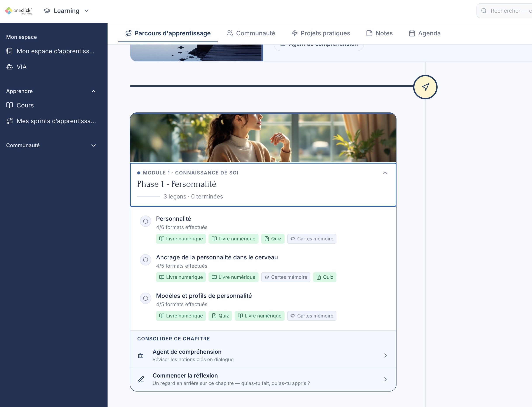This screenshot has width=532, height=407.
Task: Open the Notes tab
Action: pos(379,33)
